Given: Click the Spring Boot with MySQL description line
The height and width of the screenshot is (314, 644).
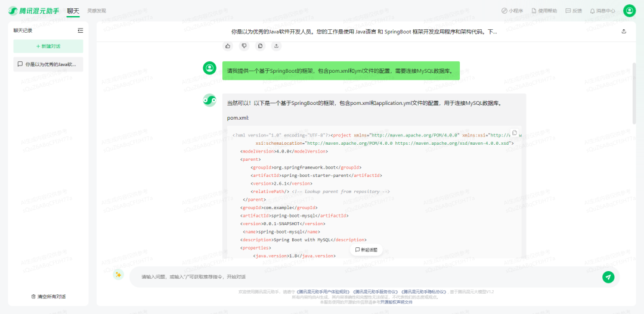Looking at the screenshot, I should click(x=304, y=240).
